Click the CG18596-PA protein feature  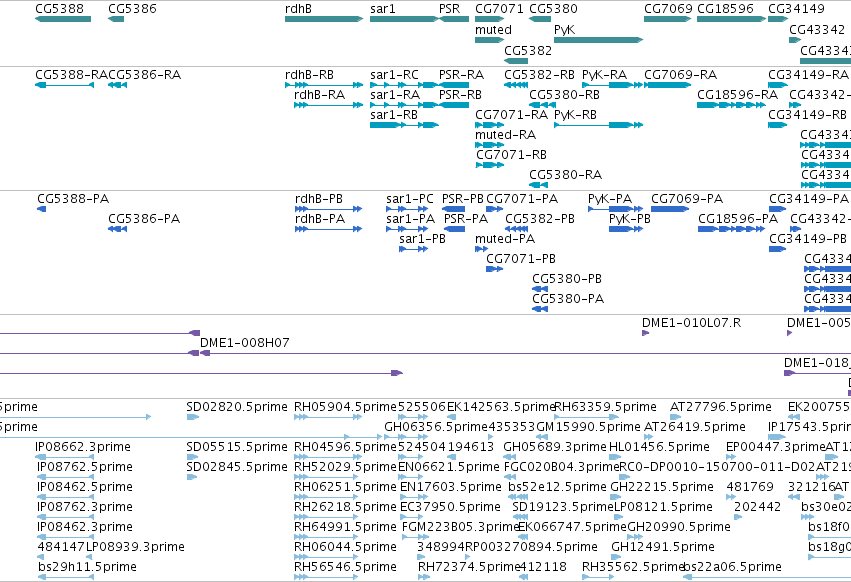[x=732, y=229]
